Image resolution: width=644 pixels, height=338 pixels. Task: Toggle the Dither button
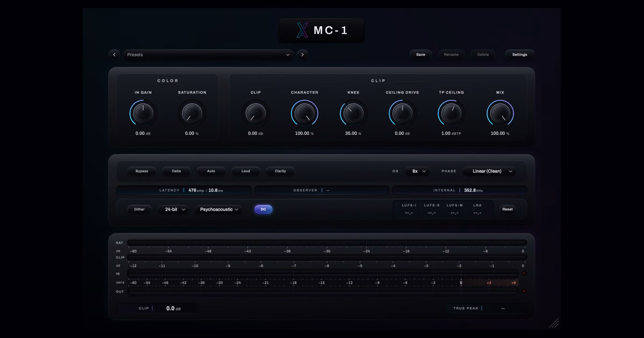[x=140, y=209]
